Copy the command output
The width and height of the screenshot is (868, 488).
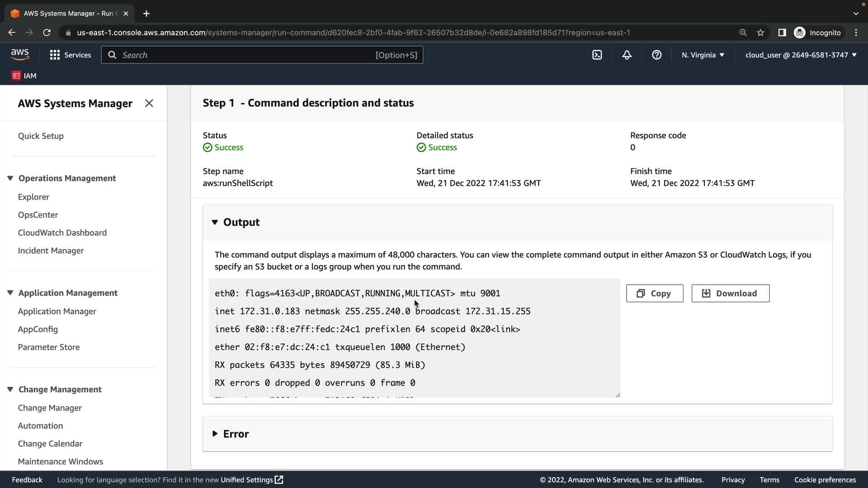tap(654, 294)
